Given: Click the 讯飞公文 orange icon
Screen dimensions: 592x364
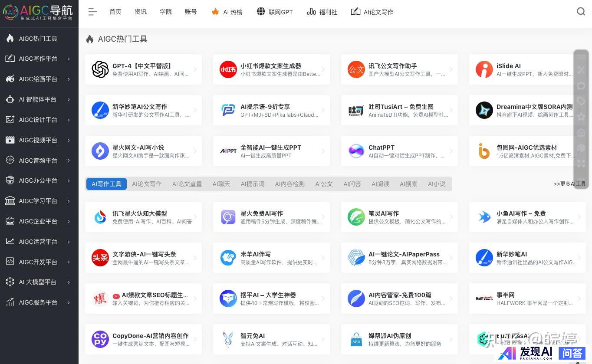Looking at the screenshot, I should 356,69.
